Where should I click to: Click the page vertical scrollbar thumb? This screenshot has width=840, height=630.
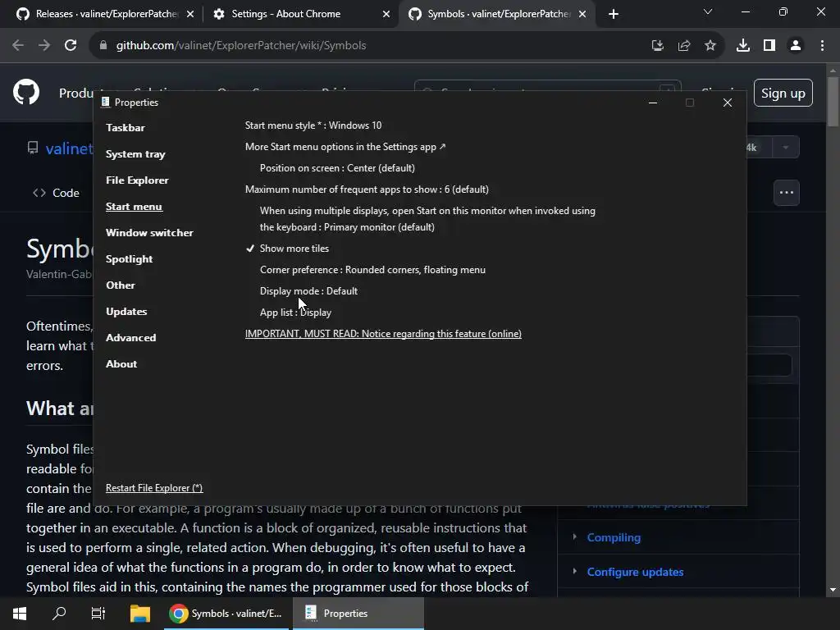[x=833, y=102]
